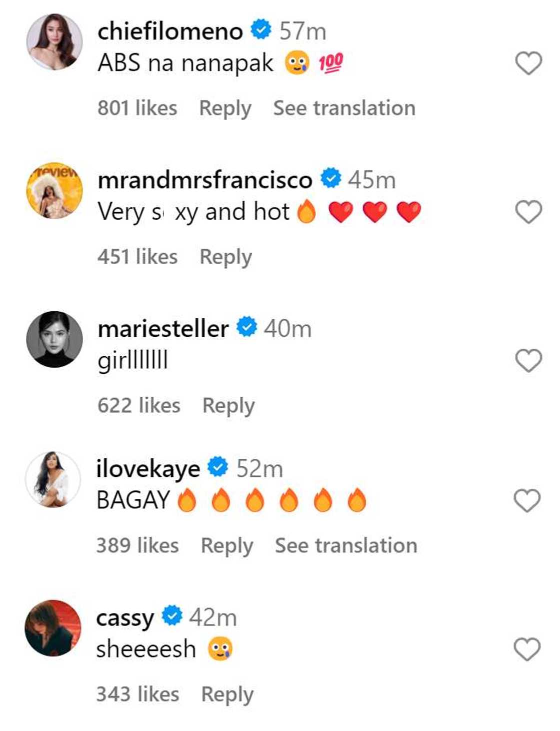
Task: Show who liked cassy's comment (343 likes)
Action: click(x=137, y=694)
